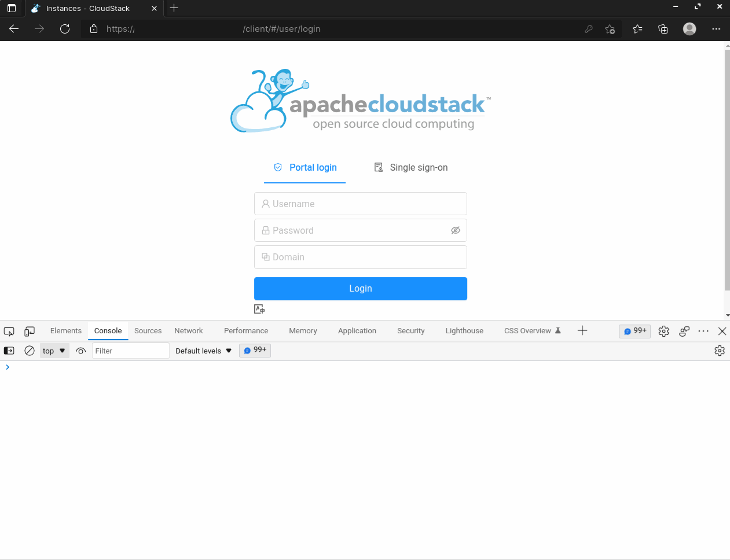Open the Performance tab

pyautogui.click(x=246, y=331)
